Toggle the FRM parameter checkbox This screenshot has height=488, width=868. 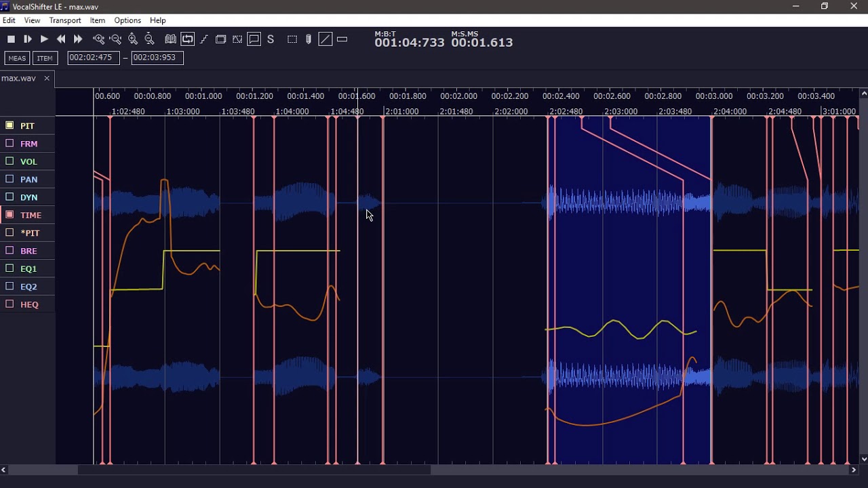coord(9,143)
